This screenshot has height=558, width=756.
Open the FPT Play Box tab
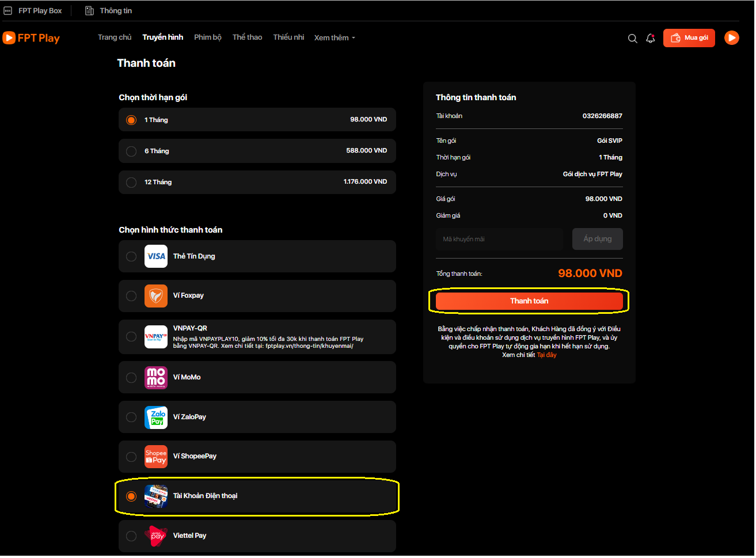click(x=33, y=11)
